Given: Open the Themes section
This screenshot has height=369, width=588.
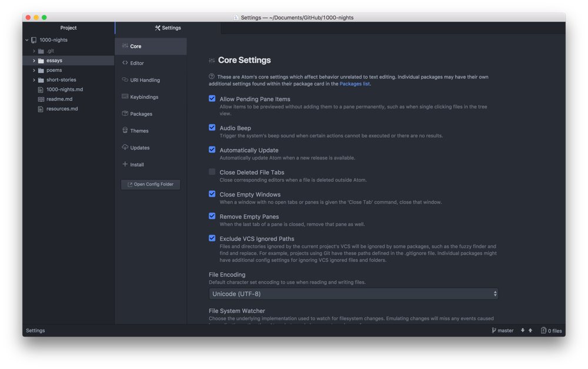Looking at the screenshot, I should pyautogui.click(x=151, y=131).
